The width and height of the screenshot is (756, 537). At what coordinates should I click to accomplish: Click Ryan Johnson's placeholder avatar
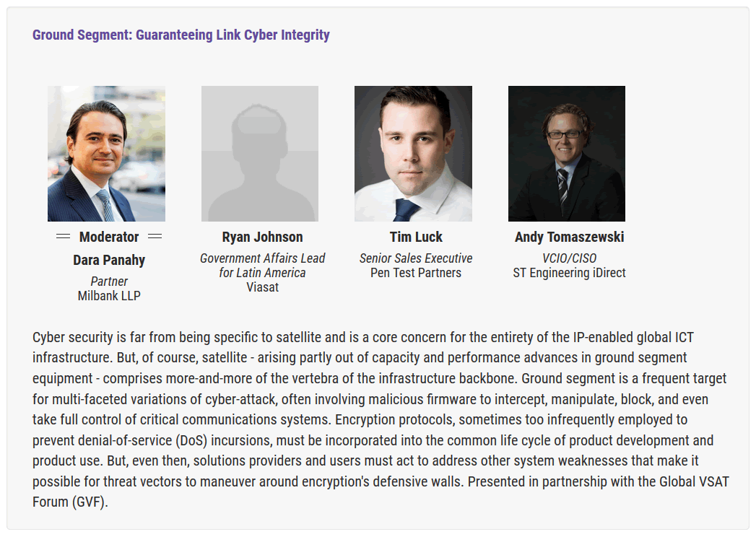point(260,154)
